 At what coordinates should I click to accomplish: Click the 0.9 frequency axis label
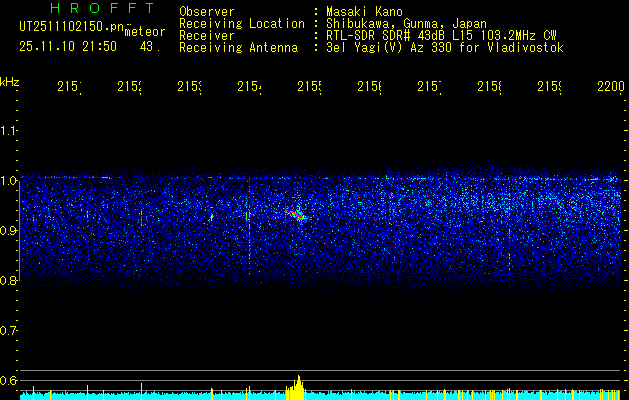(9, 230)
